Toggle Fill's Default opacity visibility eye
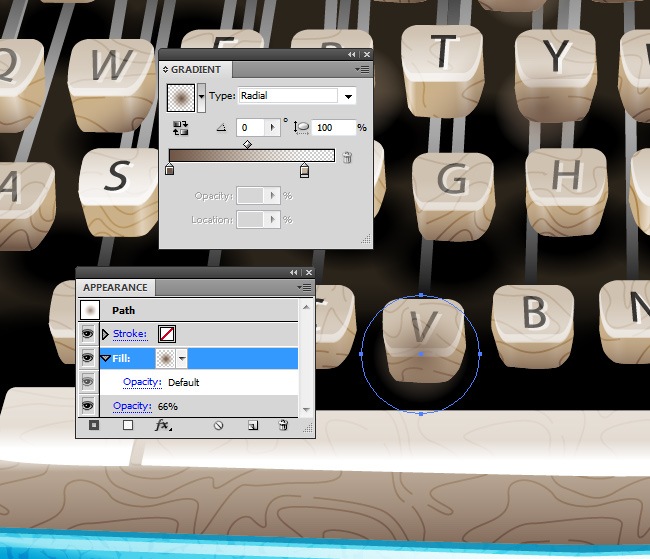The image size is (650, 559). [87, 382]
